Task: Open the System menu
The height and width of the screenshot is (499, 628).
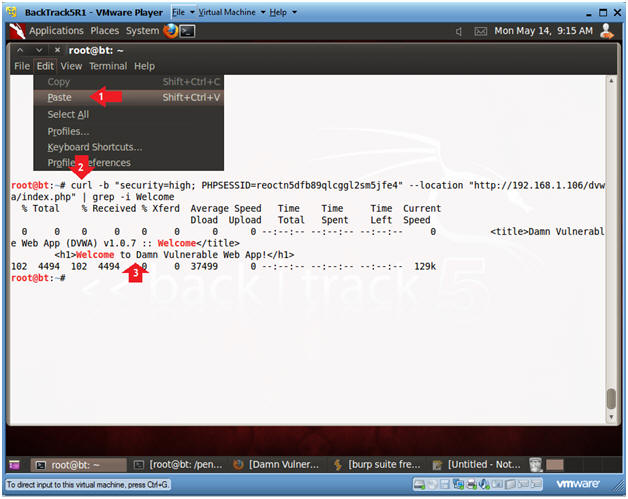Action: tap(142, 31)
